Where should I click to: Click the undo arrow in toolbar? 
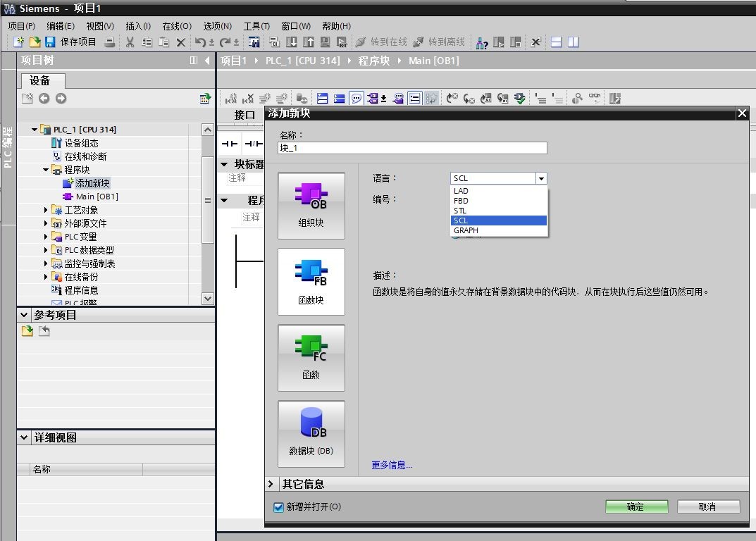click(201, 42)
